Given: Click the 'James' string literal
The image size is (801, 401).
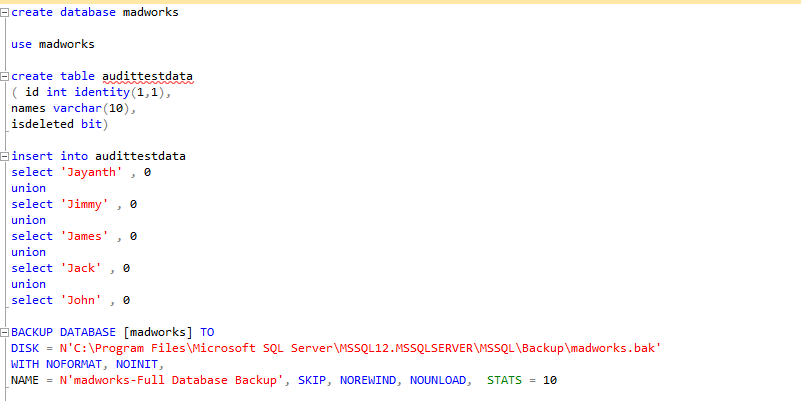Looking at the screenshot, I should coord(85,237).
